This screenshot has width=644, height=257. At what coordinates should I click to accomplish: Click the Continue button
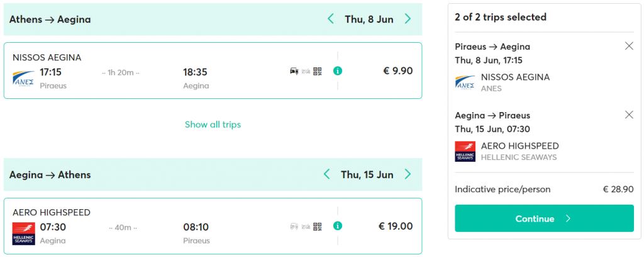click(544, 219)
